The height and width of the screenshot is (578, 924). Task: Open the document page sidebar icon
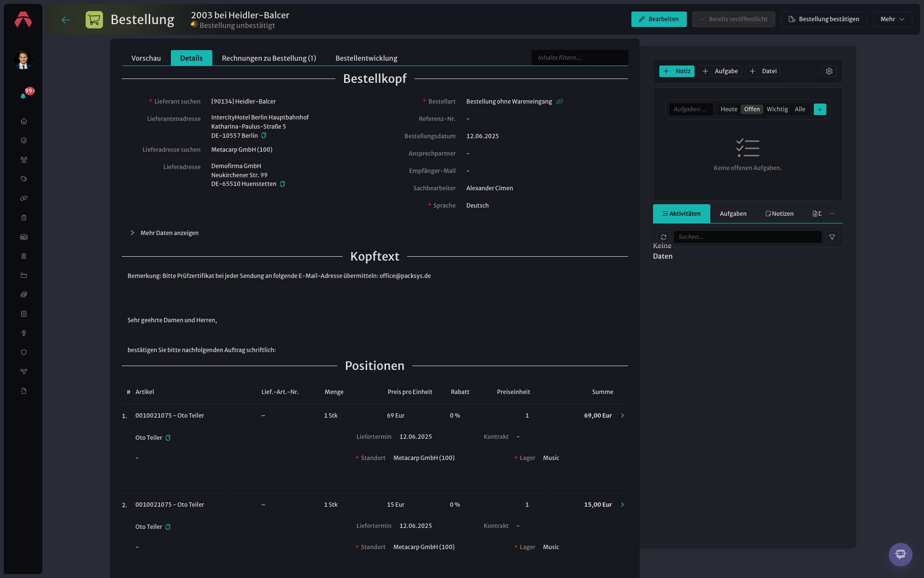point(24,391)
